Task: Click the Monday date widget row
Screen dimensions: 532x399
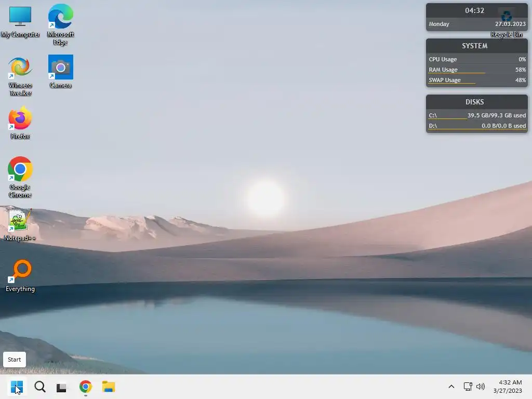Action: 477,24
